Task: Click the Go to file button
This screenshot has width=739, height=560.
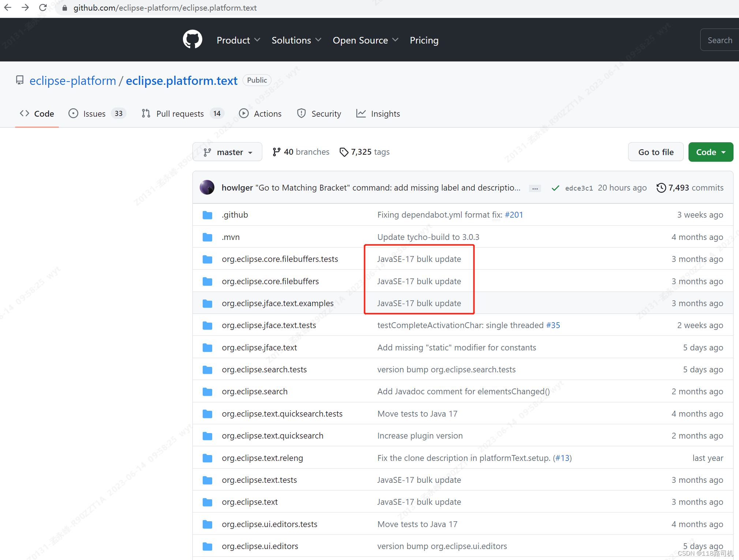Action: 656,152
